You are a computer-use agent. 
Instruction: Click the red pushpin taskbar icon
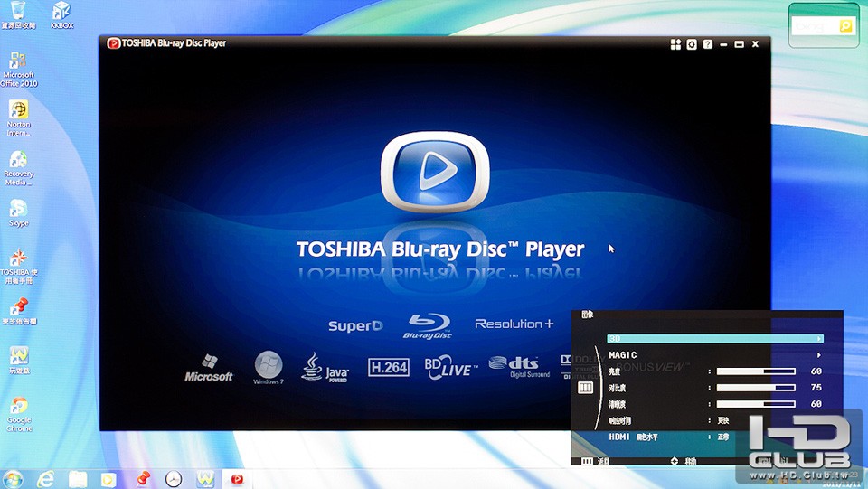tap(143, 479)
